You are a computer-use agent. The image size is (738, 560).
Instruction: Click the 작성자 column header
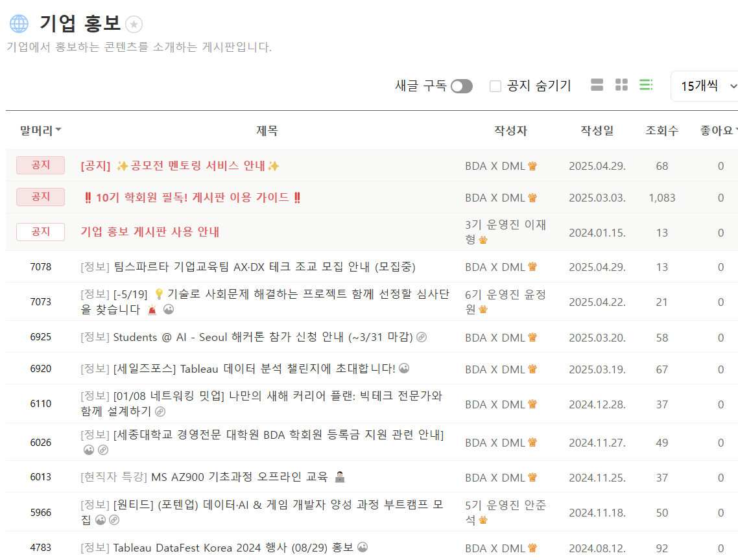(x=510, y=130)
